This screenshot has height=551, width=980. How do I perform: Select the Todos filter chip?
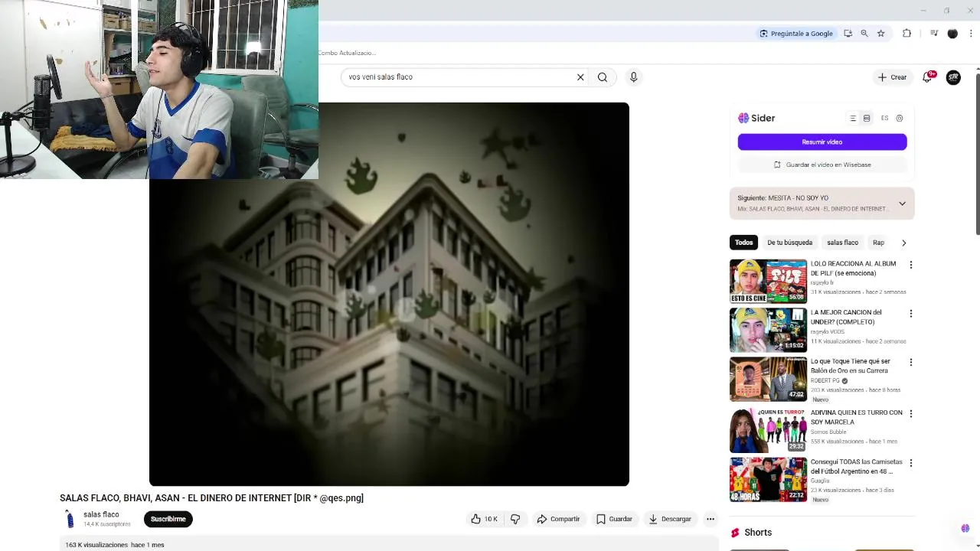coord(744,243)
